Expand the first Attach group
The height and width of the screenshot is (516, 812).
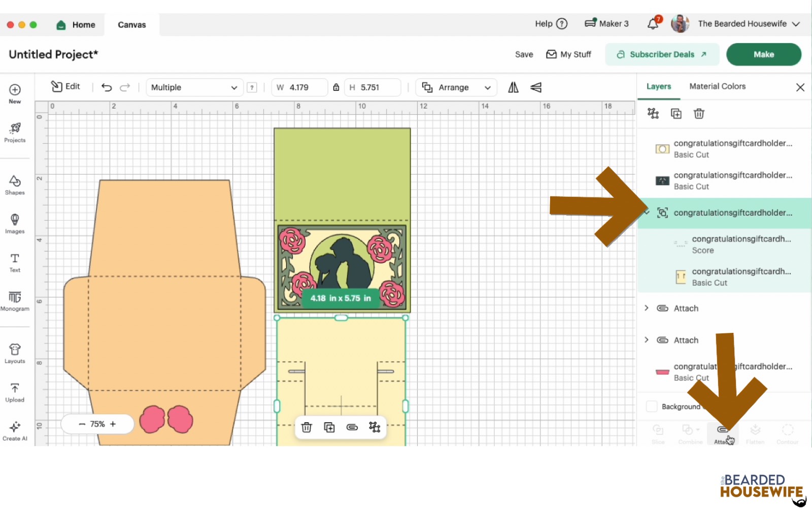tap(647, 308)
